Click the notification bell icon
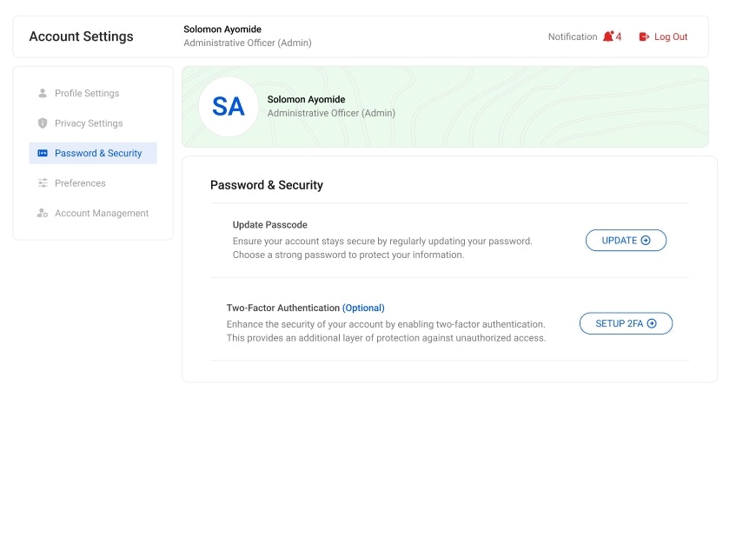 [x=608, y=36]
